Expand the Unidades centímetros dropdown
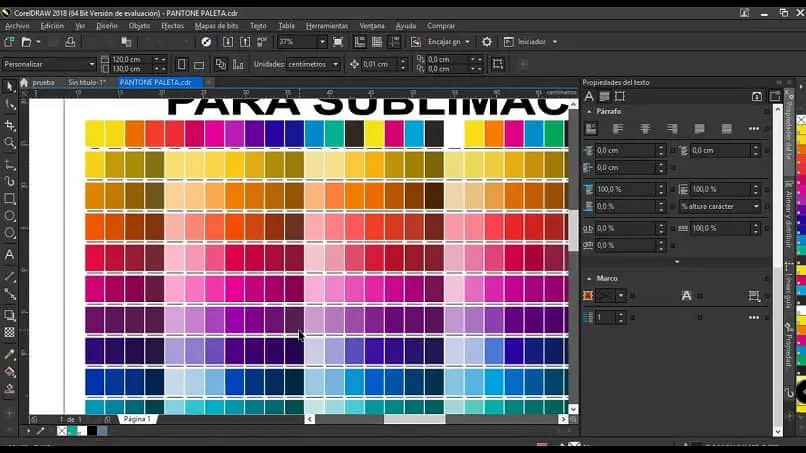This screenshot has width=806, height=453. click(x=337, y=64)
